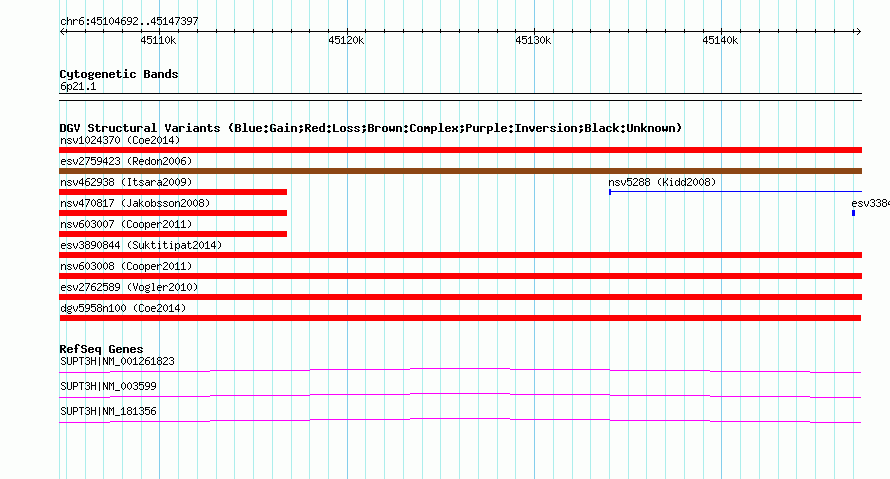Screen dimensions: 890x479
Task: Click the magenta line under SUPT3H|NM_001261823
Action: tap(460, 371)
